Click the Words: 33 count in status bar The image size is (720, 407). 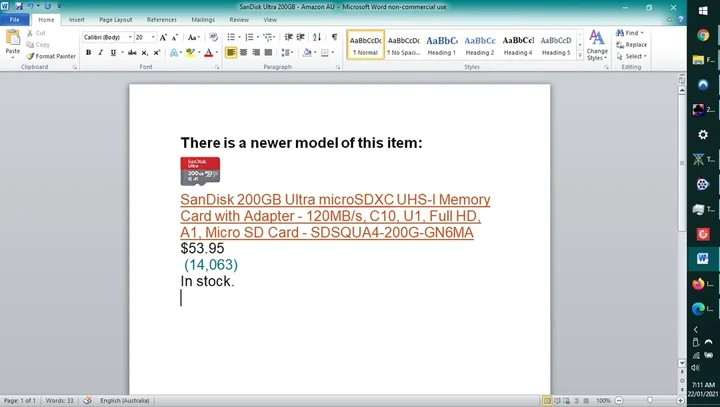tap(59, 401)
